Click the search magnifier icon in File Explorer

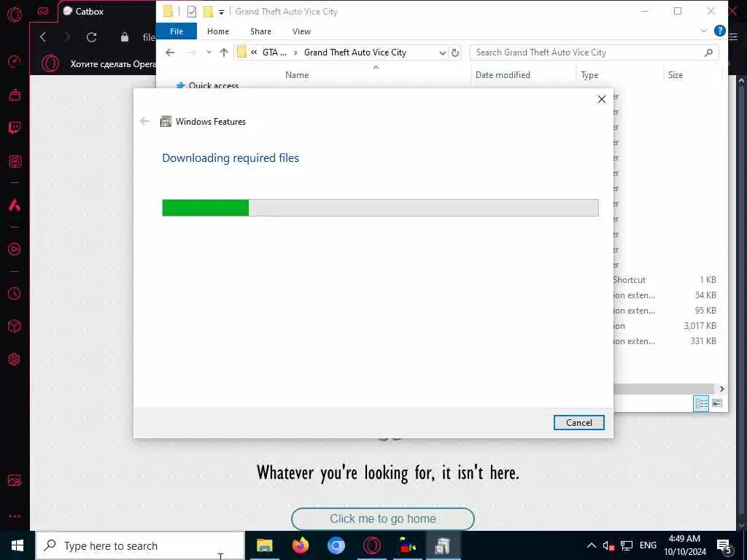pyautogui.click(x=708, y=52)
